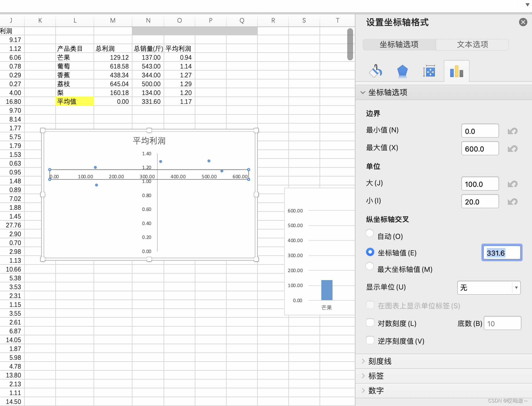Click the 小 (I) unit input field
The width and height of the screenshot is (532, 406).
(480, 202)
